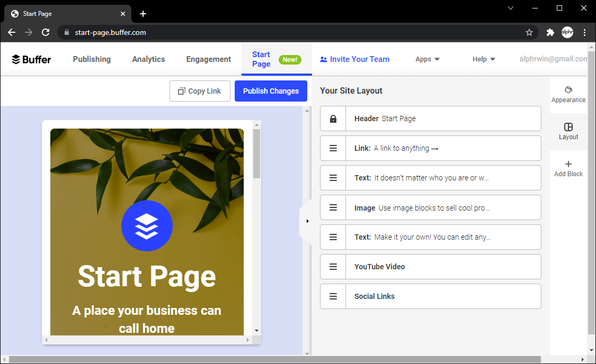Viewport: 596px width, 364px height.
Task: Click drag handle for Image block
Action: [x=333, y=207]
